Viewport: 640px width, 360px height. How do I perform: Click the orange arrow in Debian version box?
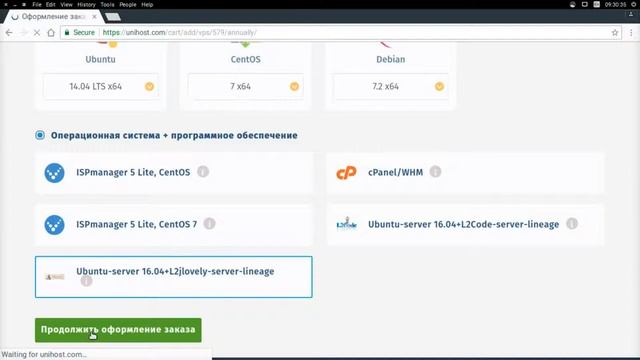click(x=439, y=87)
